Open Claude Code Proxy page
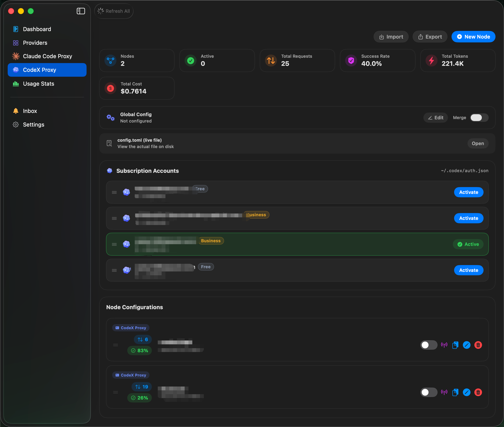This screenshot has width=504, height=427. pyautogui.click(x=47, y=56)
